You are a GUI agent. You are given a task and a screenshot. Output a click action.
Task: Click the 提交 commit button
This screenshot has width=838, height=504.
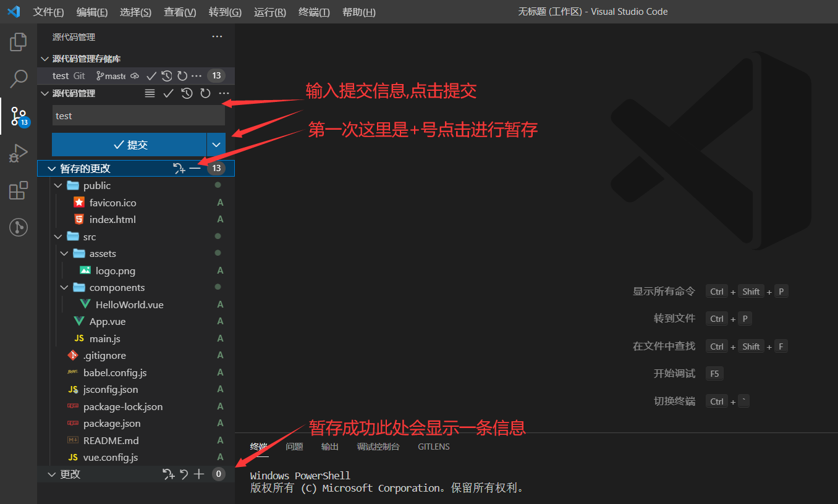click(129, 145)
